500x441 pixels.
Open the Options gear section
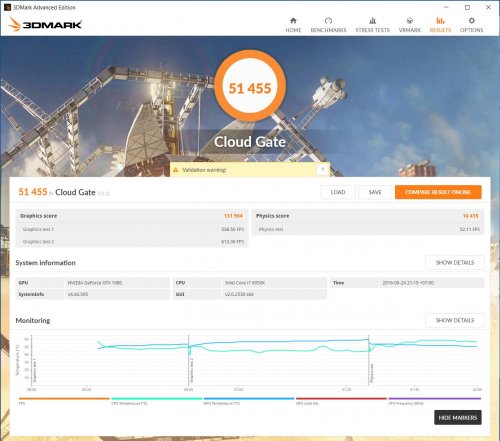click(x=471, y=25)
